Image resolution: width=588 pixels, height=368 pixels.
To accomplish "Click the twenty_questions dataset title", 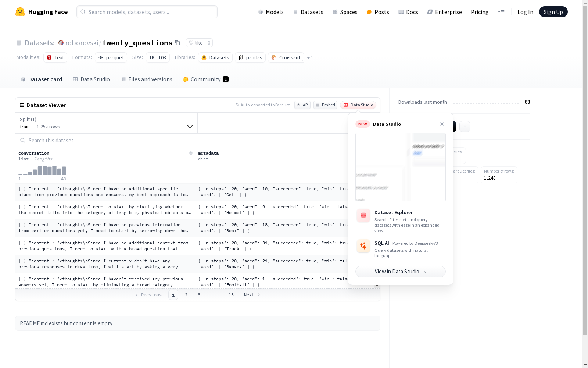I will pos(137,43).
